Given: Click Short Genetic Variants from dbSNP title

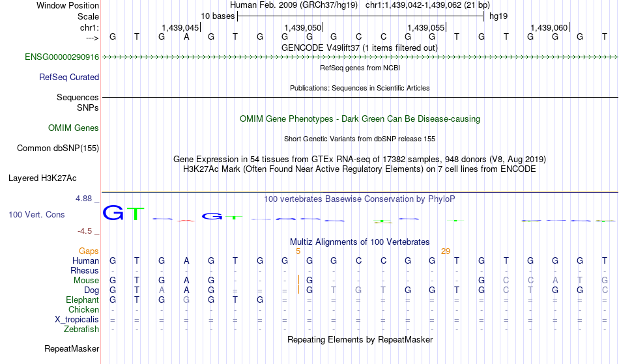Looking at the screenshot, I should click(360, 139).
